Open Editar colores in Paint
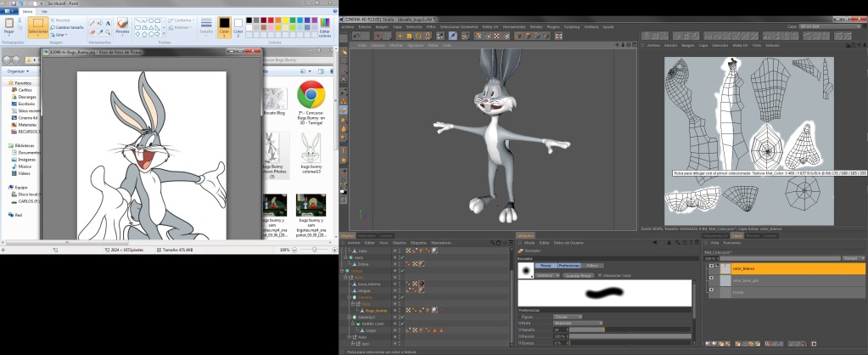 point(325,27)
